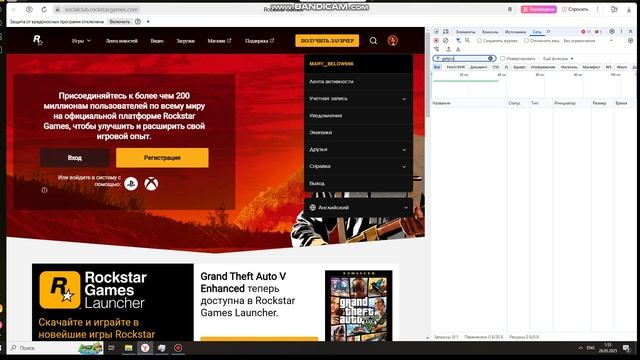The height and width of the screenshot is (360, 640).
Task: Click the red DevTools errors counter
Action: 586,31
